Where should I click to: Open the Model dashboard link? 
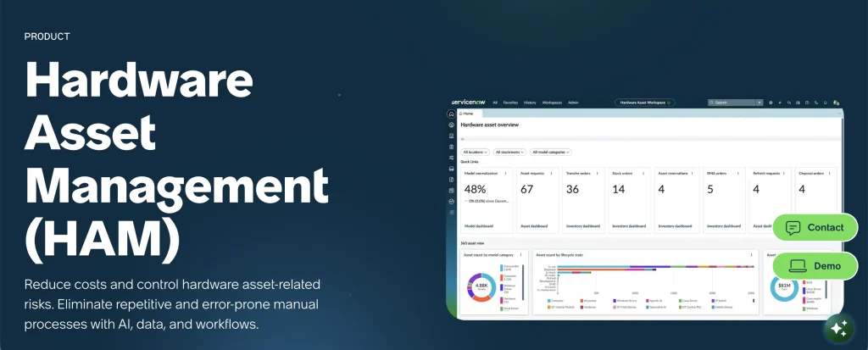click(478, 226)
